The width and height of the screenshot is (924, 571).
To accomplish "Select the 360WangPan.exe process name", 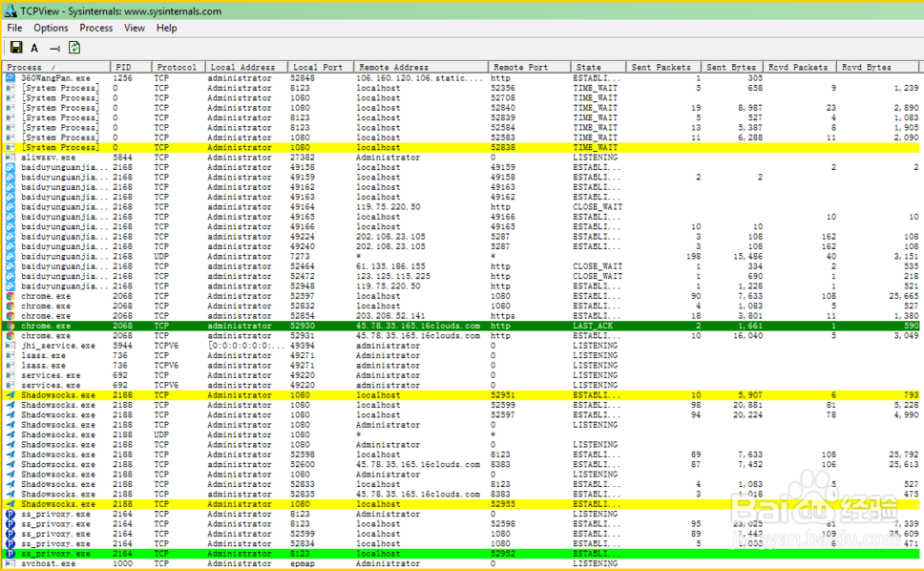I will [x=56, y=77].
